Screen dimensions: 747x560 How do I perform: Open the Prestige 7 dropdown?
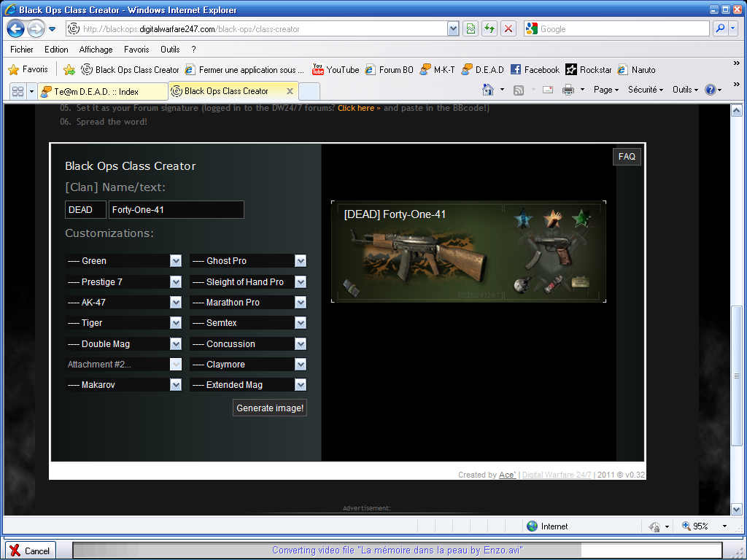[x=123, y=282]
